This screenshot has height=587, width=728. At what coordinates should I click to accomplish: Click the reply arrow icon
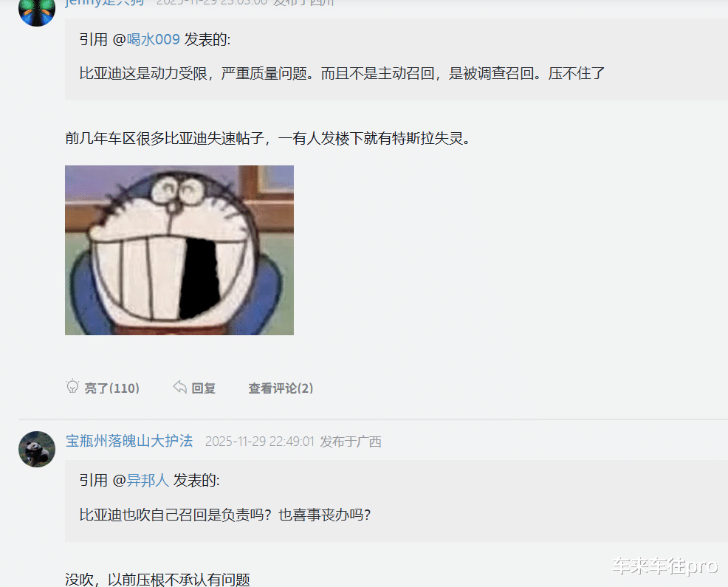(x=179, y=386)
